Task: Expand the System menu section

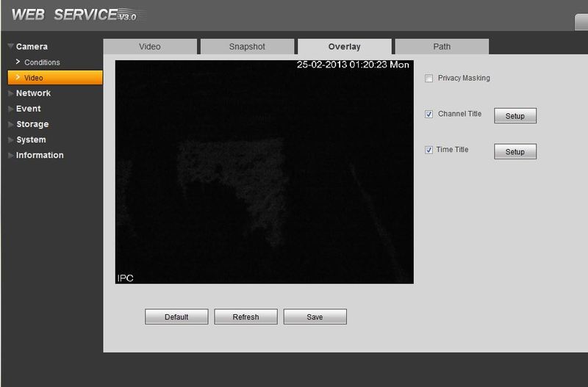Action: click(31, 140)
